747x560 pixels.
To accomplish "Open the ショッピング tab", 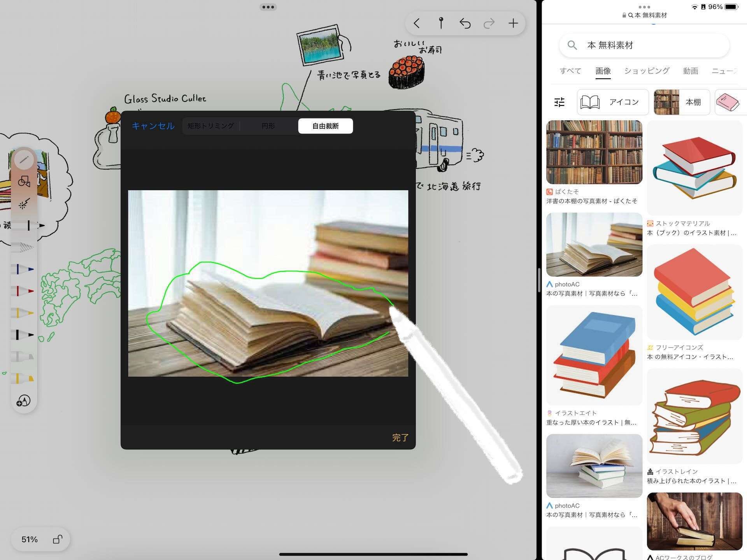I will coord(646,71).
